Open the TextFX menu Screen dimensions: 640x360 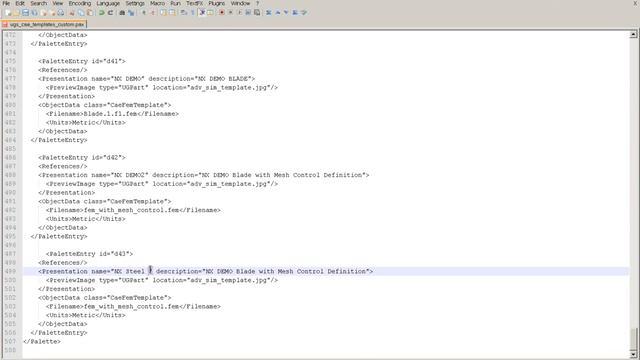point(195,3)
